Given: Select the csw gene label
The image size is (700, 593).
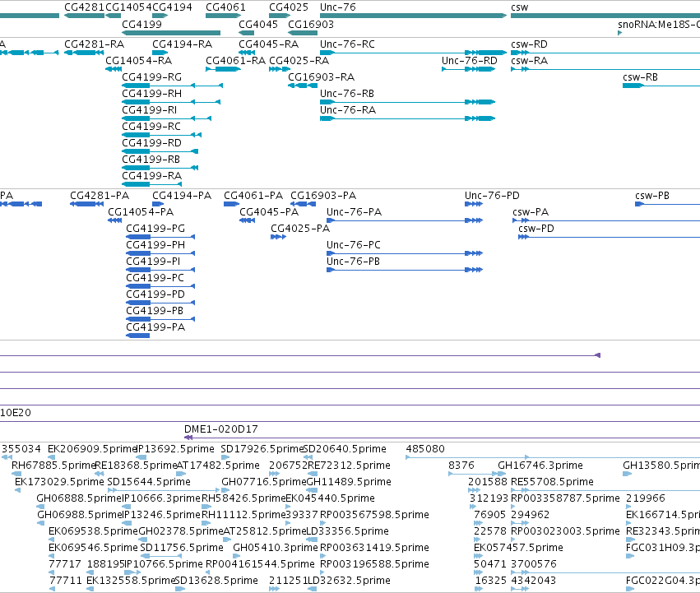Looking at the screenshot, I should [520, 7].
